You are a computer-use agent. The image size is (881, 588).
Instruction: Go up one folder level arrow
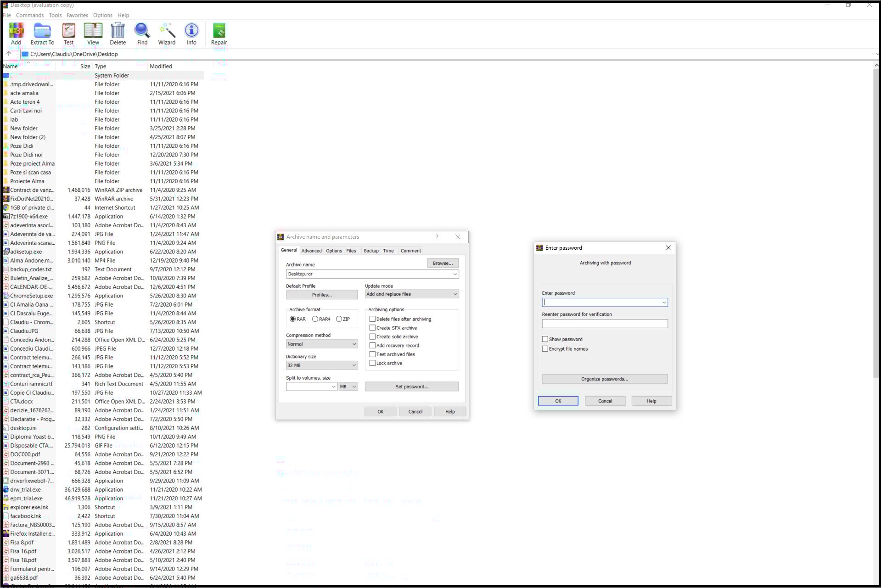pos(9,54)
